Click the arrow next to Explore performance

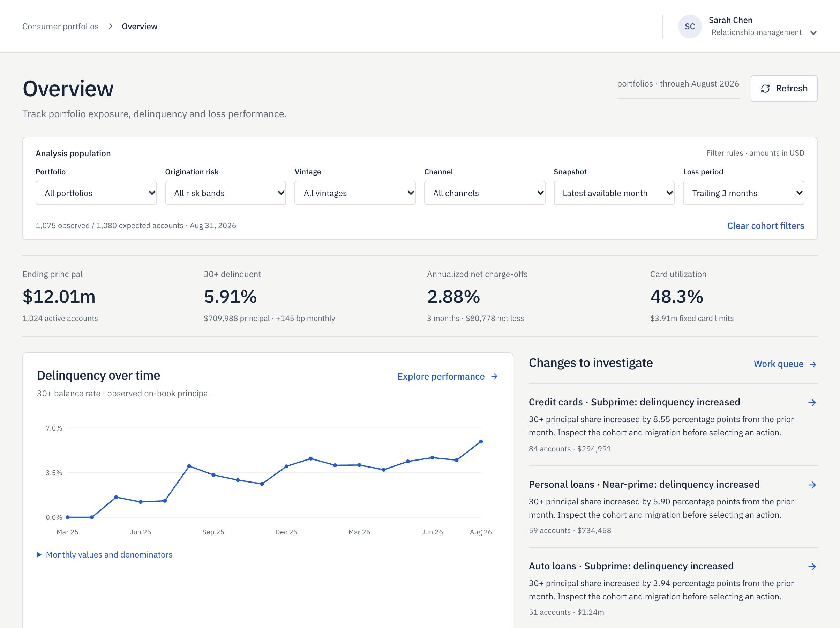[494, 376]
